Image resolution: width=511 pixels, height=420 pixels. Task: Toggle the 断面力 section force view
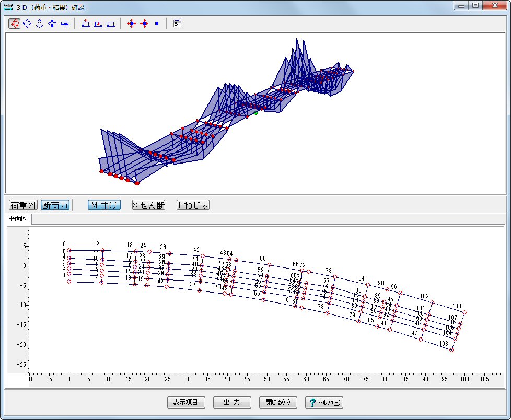tap(55, 205)
